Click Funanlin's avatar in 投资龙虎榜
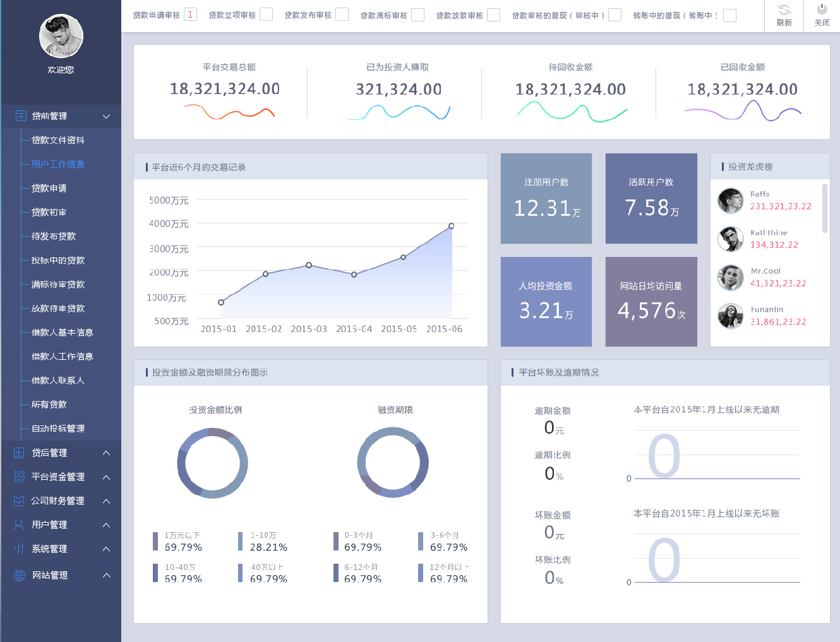840x642 pixels. tap(731, 316)
